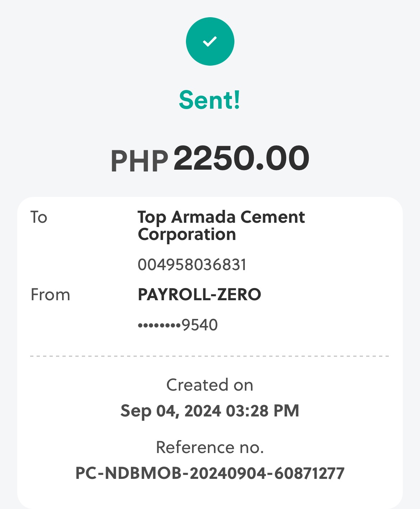Click the "Sent!" confirmation heading

(210, 100)
